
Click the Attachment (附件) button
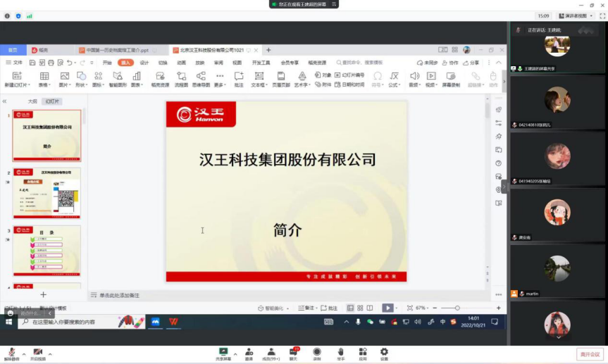(x=323, y=84)
